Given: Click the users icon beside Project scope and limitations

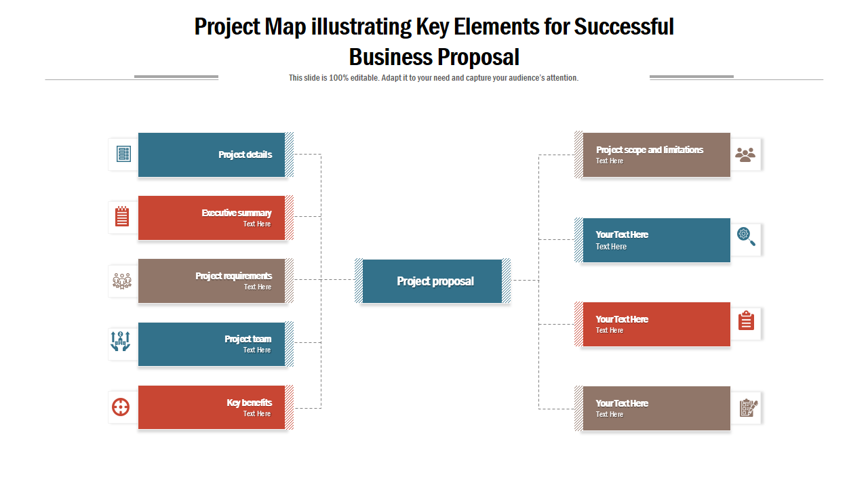Looking at the screenshot, I should (x=745, y=155).
